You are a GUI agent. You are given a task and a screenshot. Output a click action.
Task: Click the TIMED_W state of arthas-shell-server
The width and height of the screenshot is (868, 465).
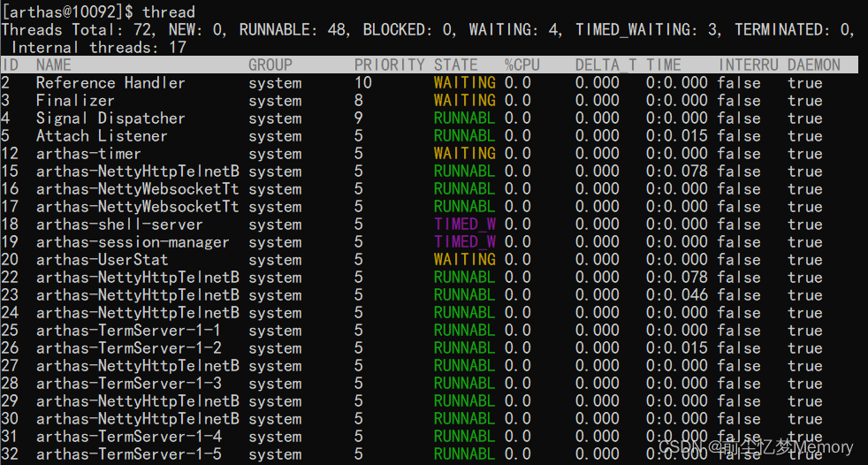pyautogui.click(x=464, y=225)
